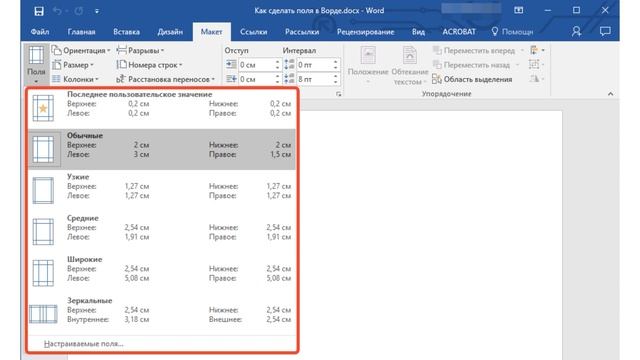Click the right indent 0 см field
Viewport: 640px width, 360px height.
click(256, 79)
